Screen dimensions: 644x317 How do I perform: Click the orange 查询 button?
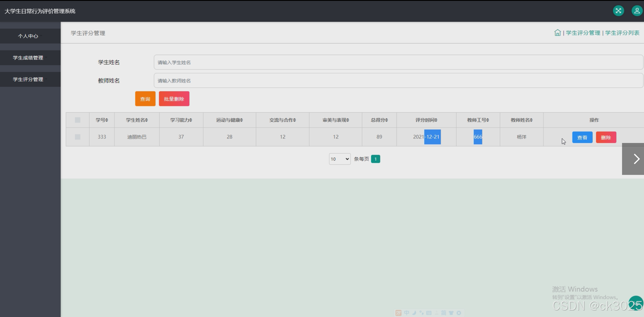[145, 99]
